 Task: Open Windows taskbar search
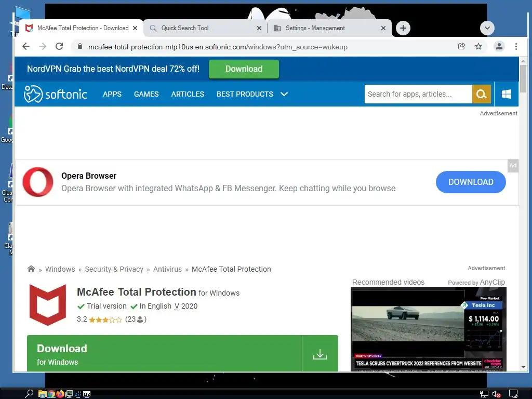pos(29,394)
